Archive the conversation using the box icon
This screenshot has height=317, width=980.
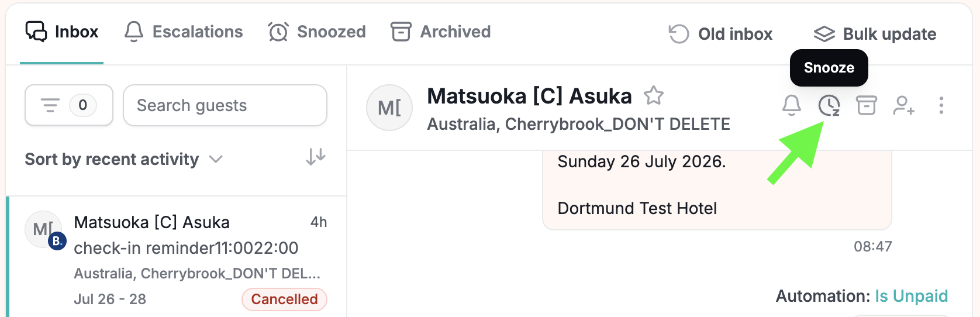pos(866,105)
